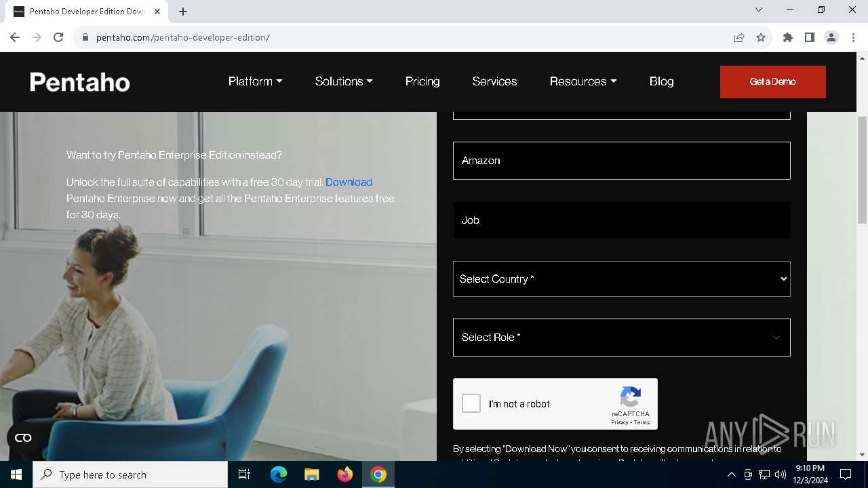Image resolution: width=868 pixels, height=488 pixels.
Task: Open the side panel icon in Chrome
Action: [810, 37]
